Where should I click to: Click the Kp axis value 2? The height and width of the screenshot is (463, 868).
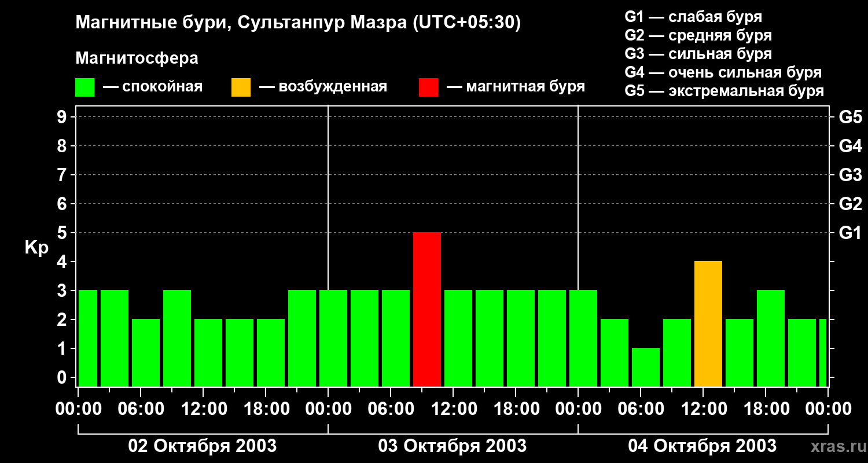[x=63, y=320]
